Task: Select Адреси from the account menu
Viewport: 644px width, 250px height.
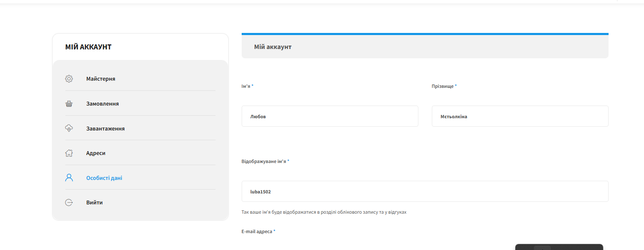Action: 96,153
